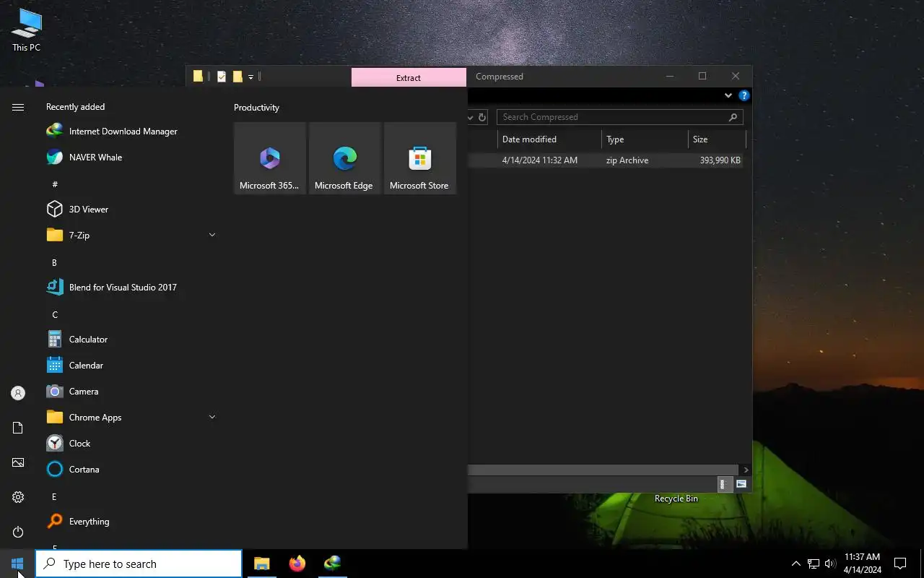924x578 pixels.
Task: Open Quick Access Toolbar customize dropdown
Action: click(250, 77)
